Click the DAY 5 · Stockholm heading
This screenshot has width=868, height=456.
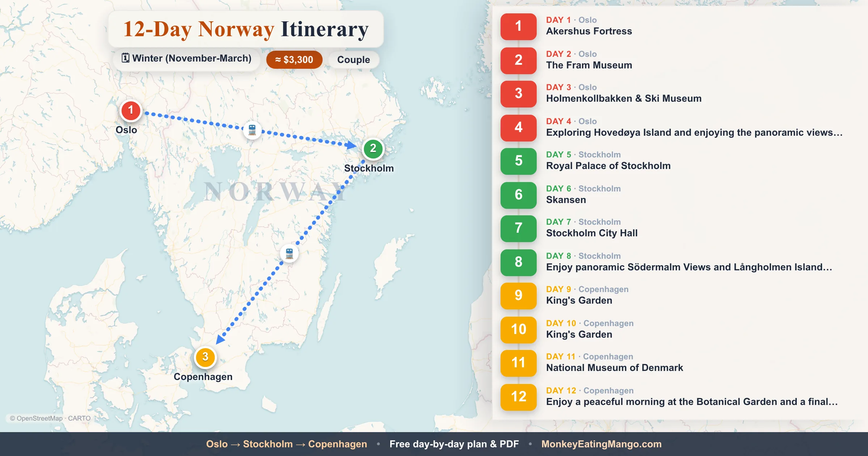(583, 155)
